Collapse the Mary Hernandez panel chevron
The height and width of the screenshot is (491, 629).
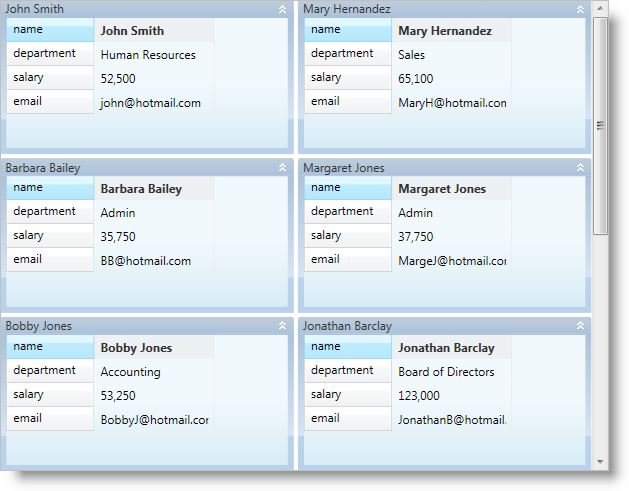pyautogui.click(x=580, y=9)
